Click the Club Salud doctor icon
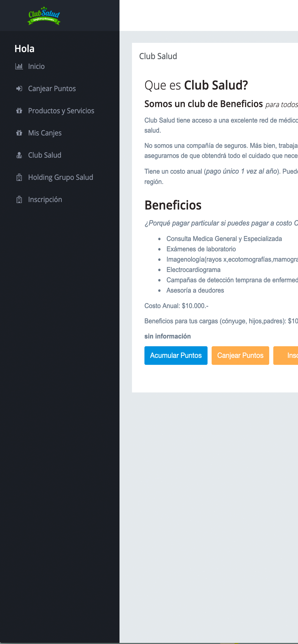This screenshot has width=298, height=644. click(x=19, y=155)
